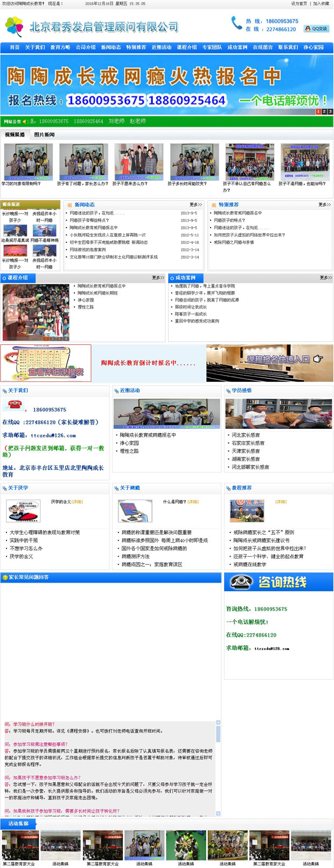Click the FAQ panel vertical scrollbar
The width and height of the screenshot is (334, 868).
coord(218,767)
